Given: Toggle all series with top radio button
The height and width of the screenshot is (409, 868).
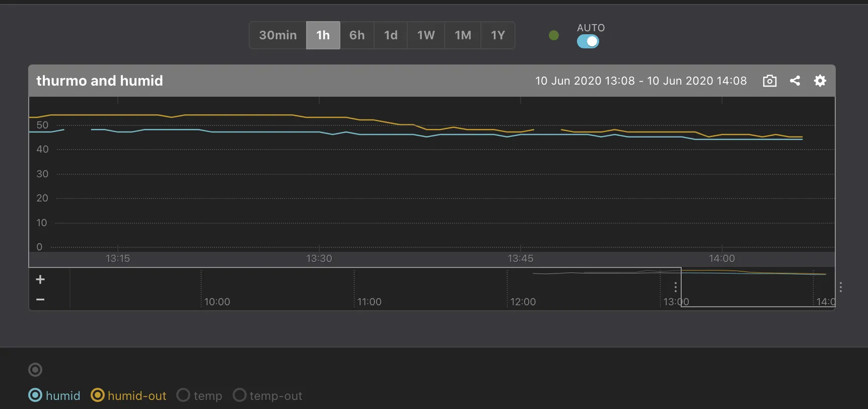Looking at the screenshot, I should coord(35,370).
